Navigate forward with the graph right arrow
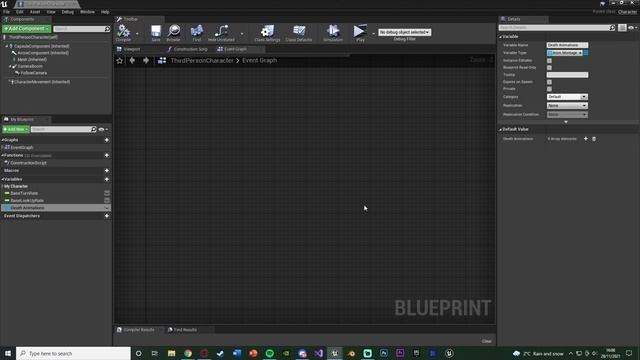Screen dimensions: 640x360 click(146, 60)
